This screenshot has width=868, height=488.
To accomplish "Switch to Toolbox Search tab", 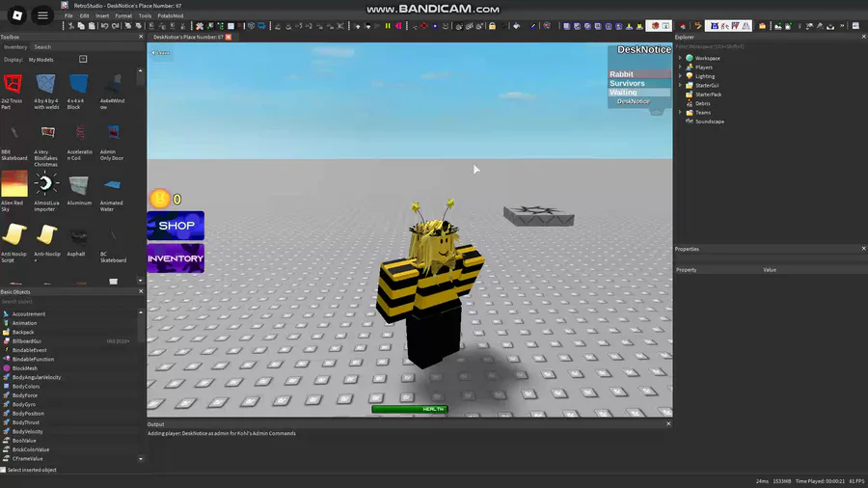I will 42,47.
